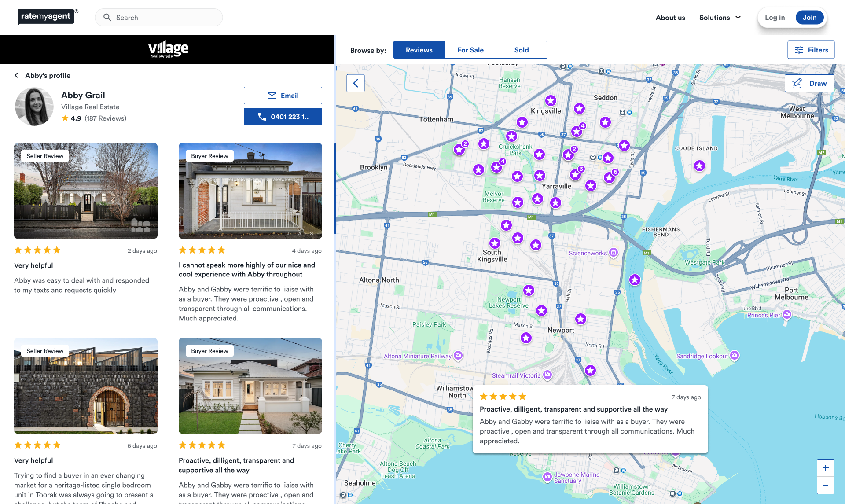The height and width of the screenshot is (504, 845).
Task: Zoom out on the map
Action: coord(825,486)
